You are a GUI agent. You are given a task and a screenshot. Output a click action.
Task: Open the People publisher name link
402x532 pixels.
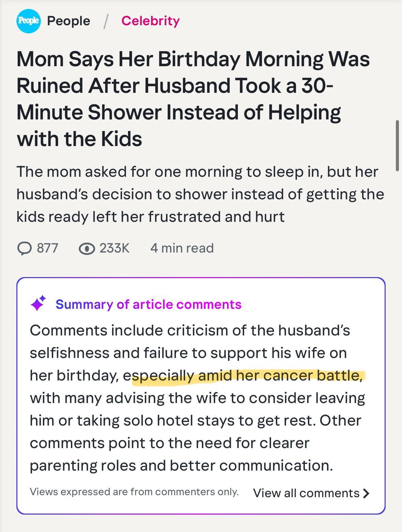point(69,21)
